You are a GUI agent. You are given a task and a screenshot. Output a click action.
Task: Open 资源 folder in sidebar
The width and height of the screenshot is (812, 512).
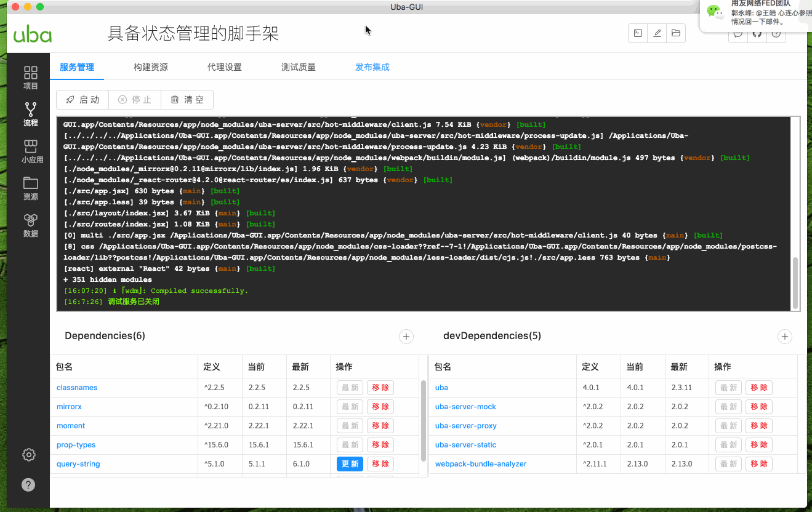[x=31, y=189]
